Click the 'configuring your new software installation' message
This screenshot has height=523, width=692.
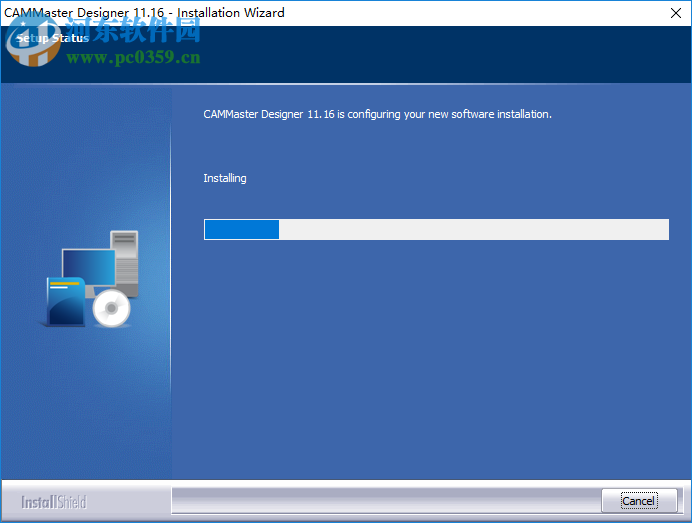click(x=377, y=114)
